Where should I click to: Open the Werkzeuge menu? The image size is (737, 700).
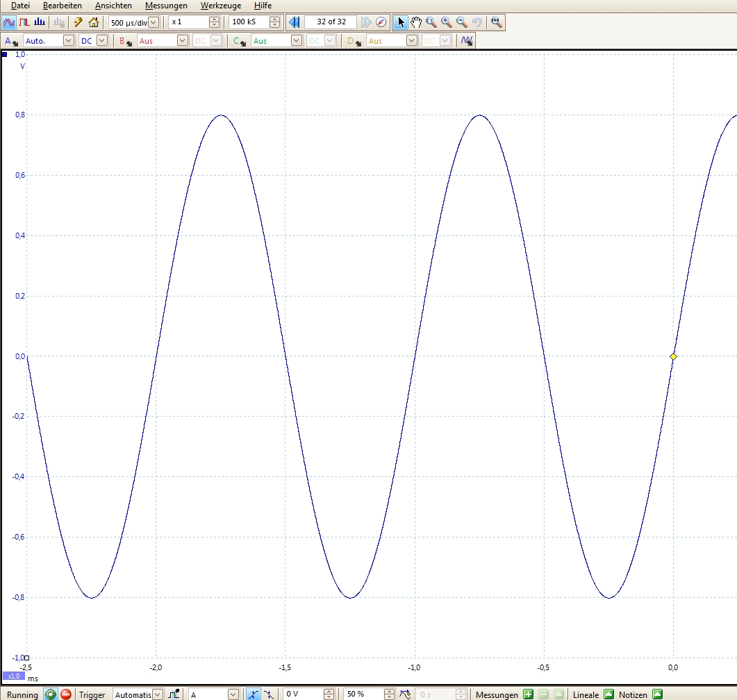click(x=220, y=6)
